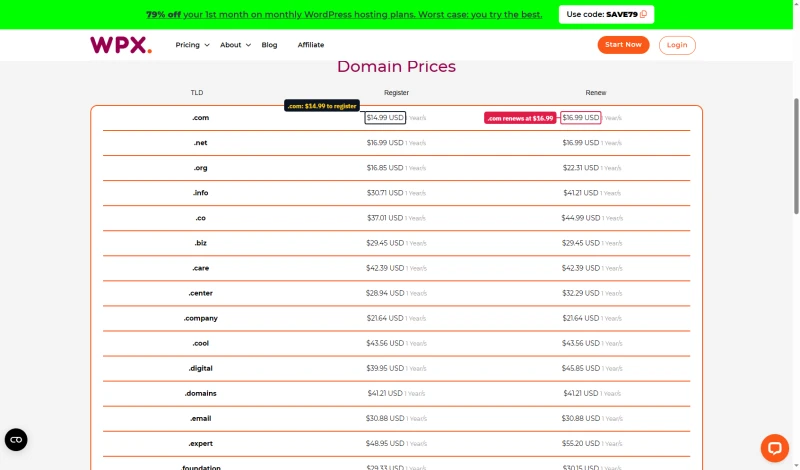The width and height of the screenshot is (800, 470).
Task: Click the .digital renew price $45.85 USD
Action: point(581,368)
